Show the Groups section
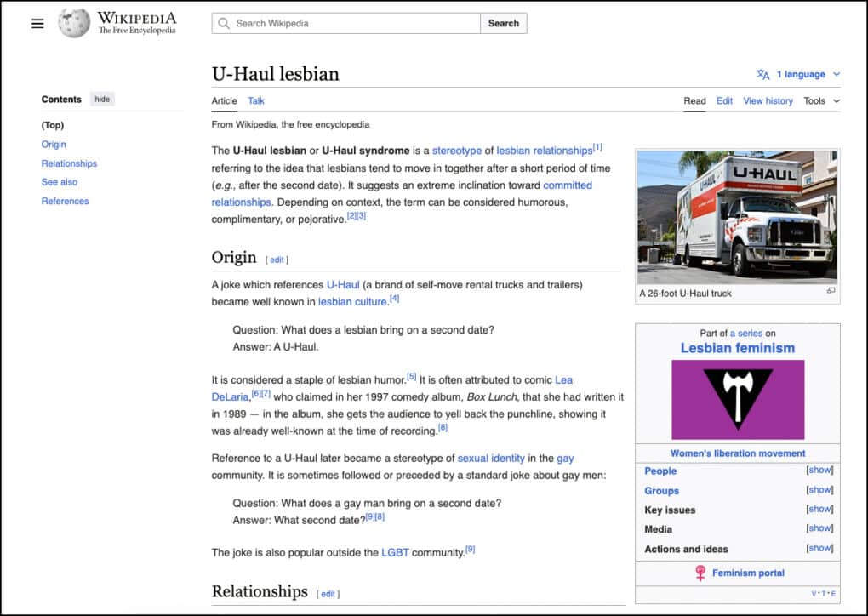 point(819,490)
